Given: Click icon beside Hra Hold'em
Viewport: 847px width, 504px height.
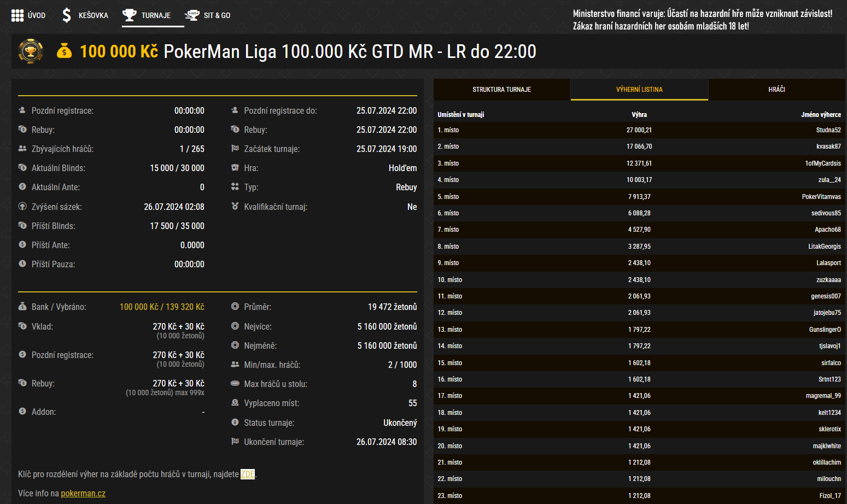Looking at the screenshot, I should pos(235,167).
